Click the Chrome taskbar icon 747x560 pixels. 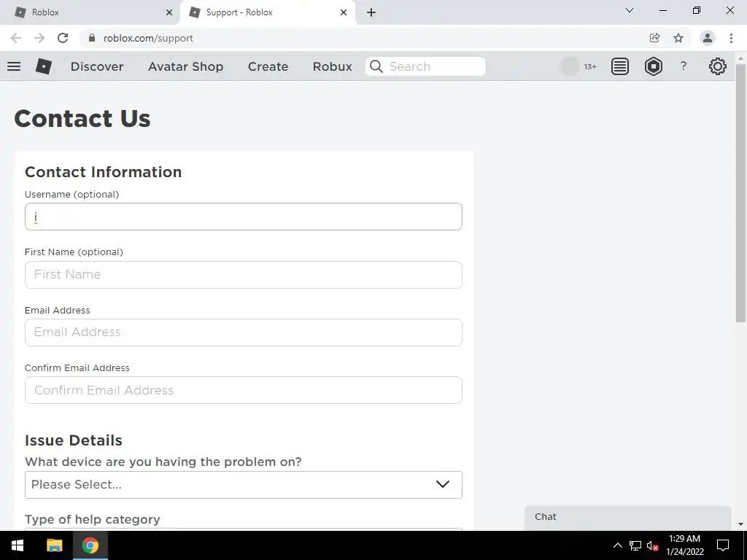(90, 545)
